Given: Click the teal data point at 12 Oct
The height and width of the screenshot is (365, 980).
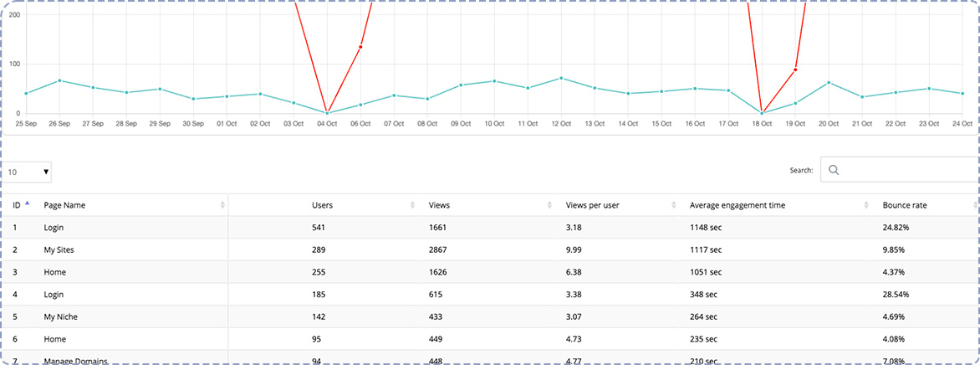Looking at the screenshot, I should point(561,78).
